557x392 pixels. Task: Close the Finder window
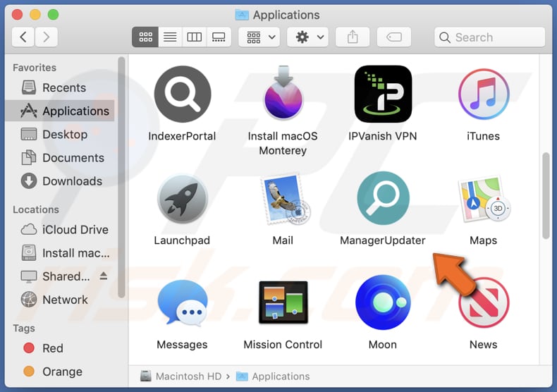pyautogui.click(x=17, y=15)
